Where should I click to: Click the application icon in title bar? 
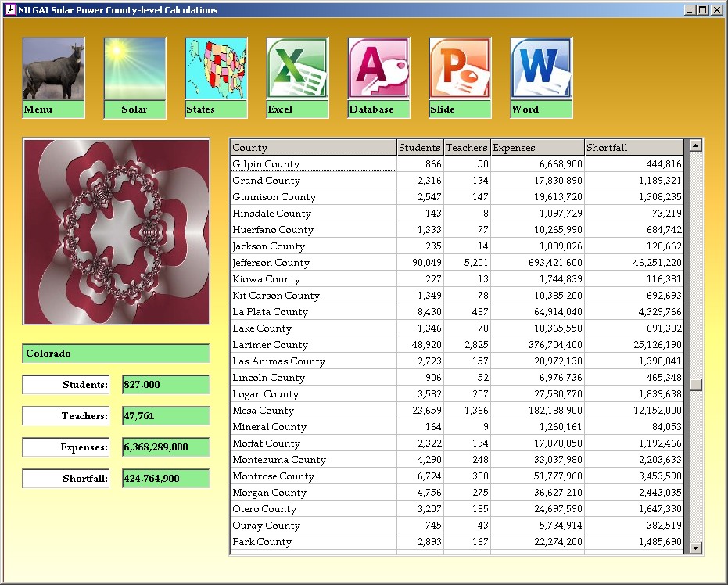[x=10, y=10]
